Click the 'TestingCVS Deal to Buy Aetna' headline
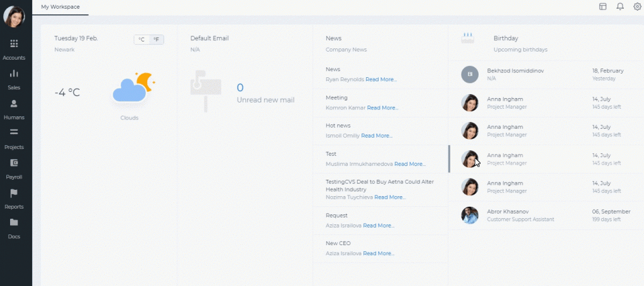 [x=379, y=185]
